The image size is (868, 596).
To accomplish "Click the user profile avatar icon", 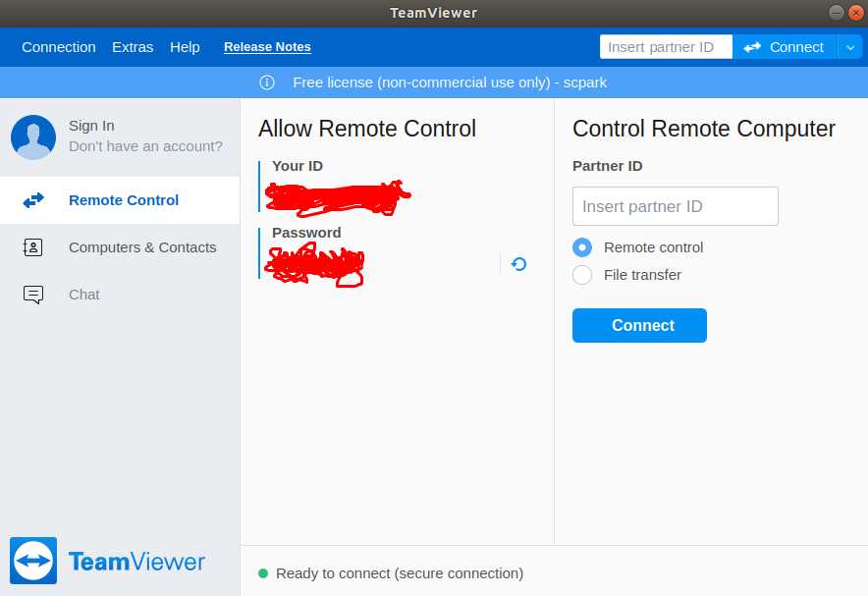I will (33, 137).
